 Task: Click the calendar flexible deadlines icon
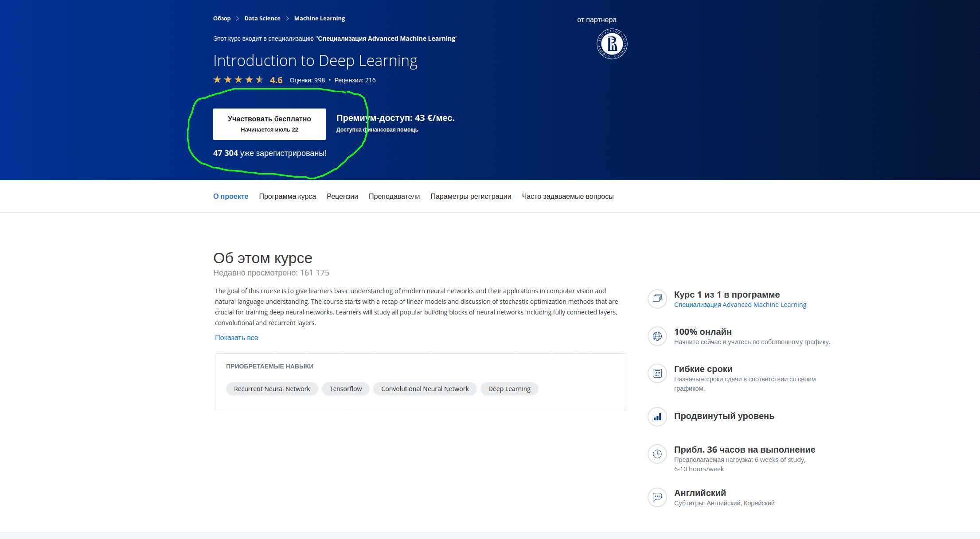coord(657,373)
